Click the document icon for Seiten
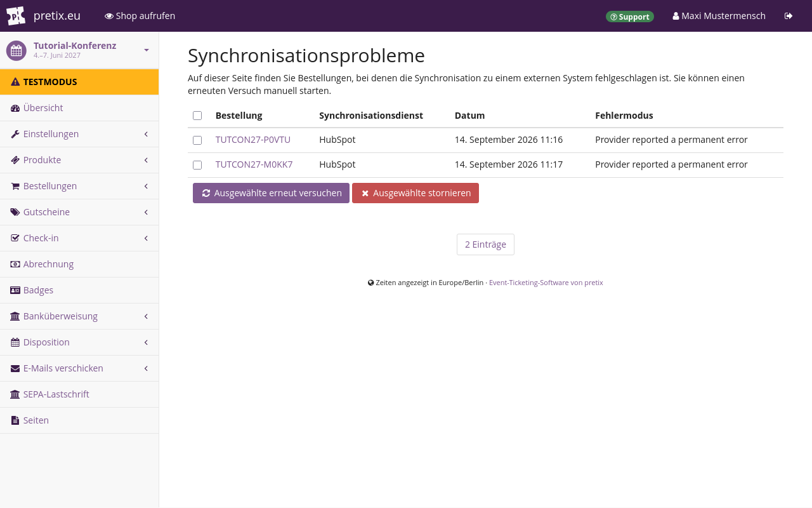 [15, 420]
